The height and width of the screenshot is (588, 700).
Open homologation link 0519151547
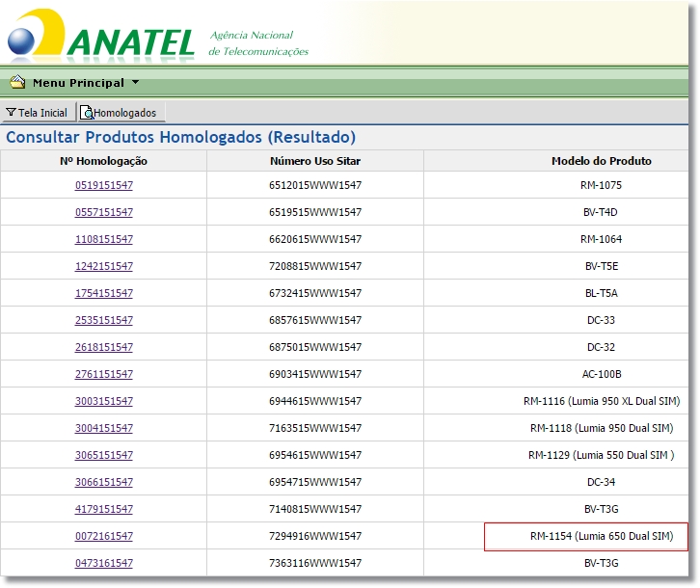coord(104,185)
